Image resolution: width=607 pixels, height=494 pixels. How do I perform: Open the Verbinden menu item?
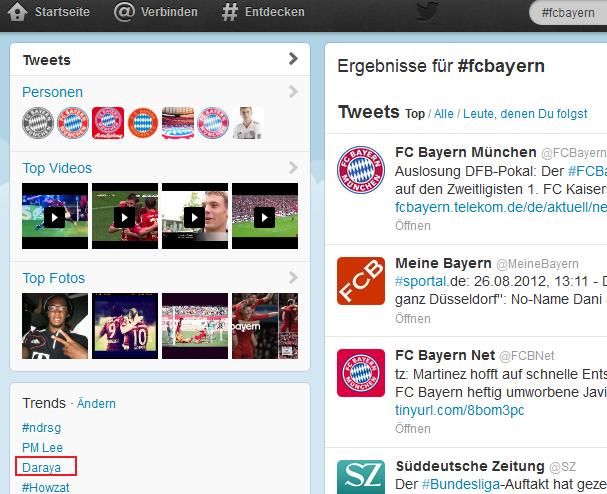pos(169,12)
